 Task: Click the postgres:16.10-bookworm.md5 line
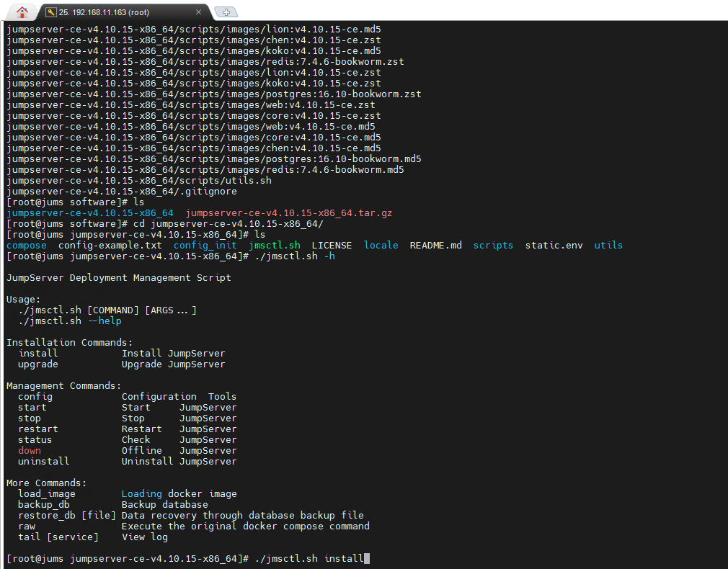click(x=214, y=159)
